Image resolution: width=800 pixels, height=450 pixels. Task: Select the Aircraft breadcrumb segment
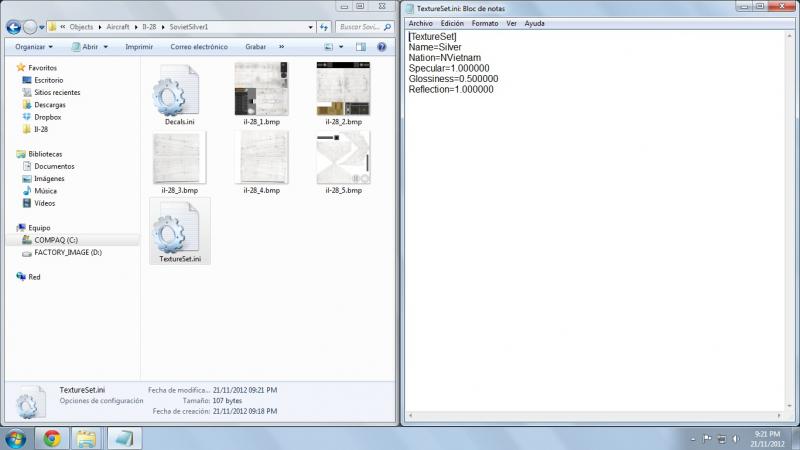point(118,27)
